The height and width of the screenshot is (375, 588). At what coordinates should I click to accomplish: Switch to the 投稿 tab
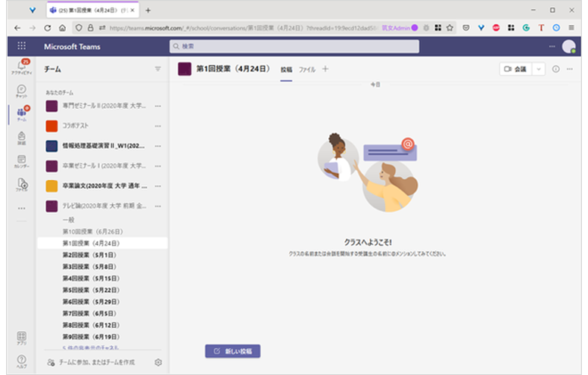[x=286, y=70]
